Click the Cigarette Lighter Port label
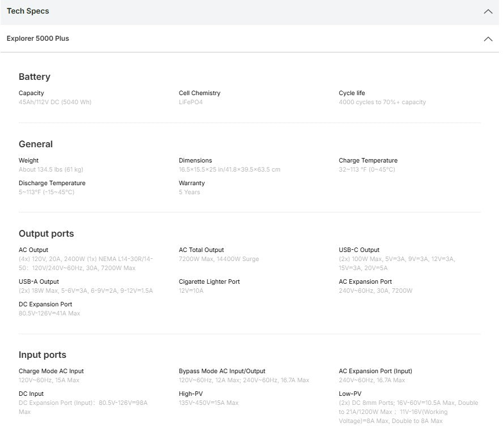 210,282
